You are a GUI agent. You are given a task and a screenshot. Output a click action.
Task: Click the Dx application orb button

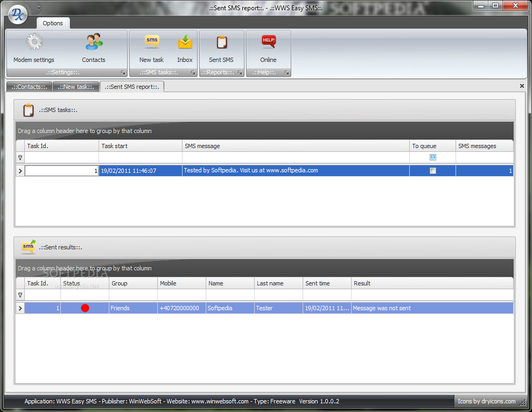18,14
